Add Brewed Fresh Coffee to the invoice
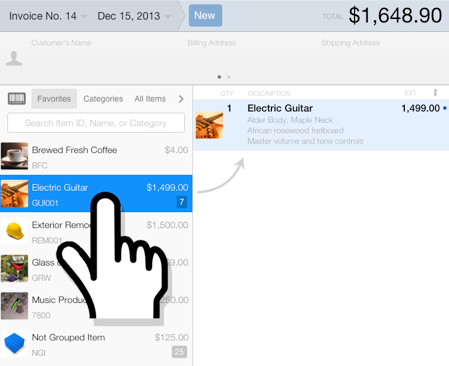The image size is (449, 366). 96,156
